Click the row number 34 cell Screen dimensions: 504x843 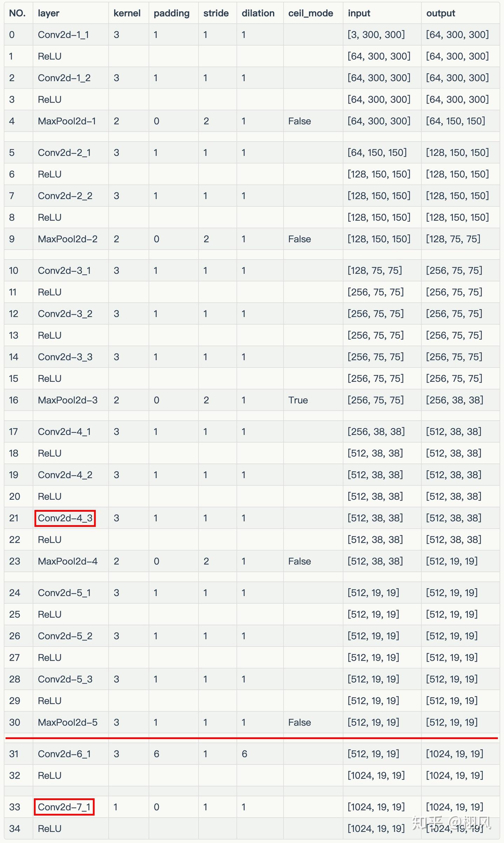point(15,829)
